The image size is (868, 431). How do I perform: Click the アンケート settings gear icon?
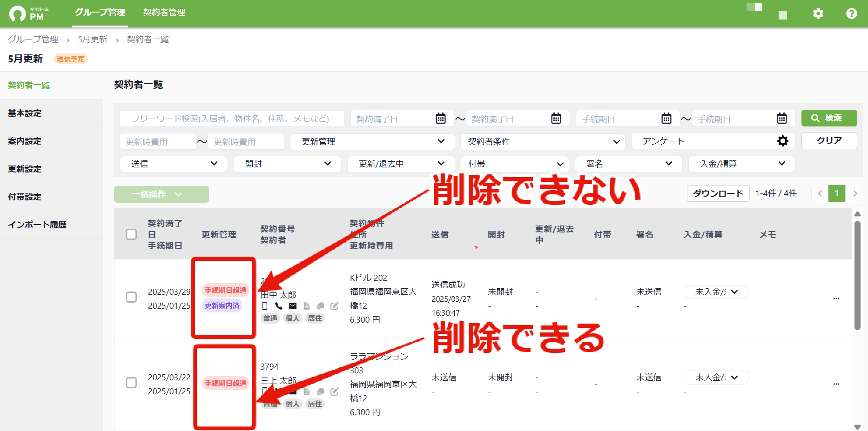[783, 141]
